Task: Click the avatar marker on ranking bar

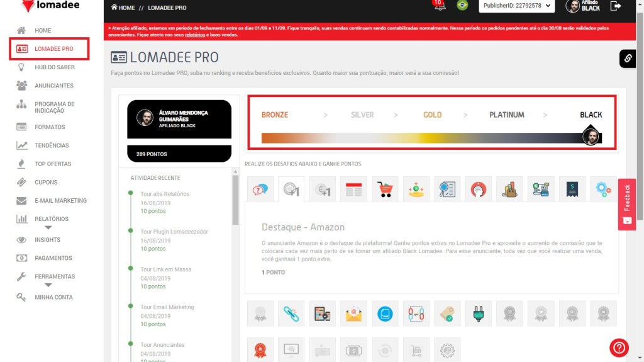Action: (x=590, y=136)
